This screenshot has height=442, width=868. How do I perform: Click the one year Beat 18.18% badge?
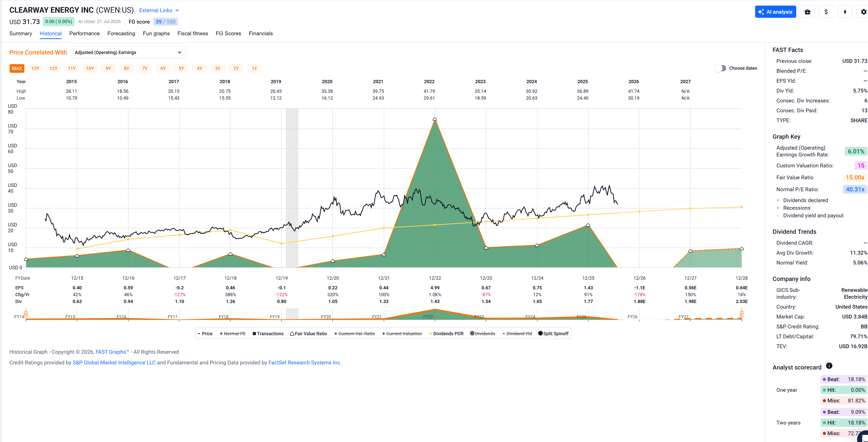(x=844, y=379)
